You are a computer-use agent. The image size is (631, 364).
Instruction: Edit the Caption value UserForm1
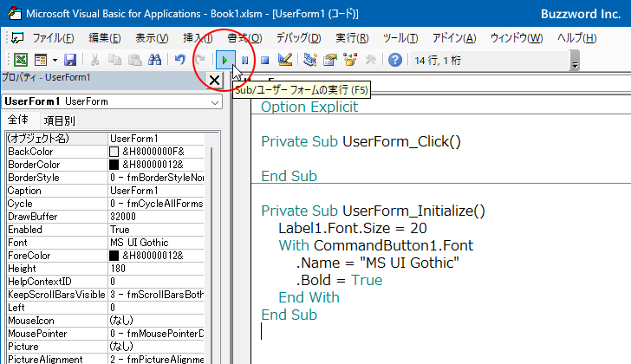(x=156, y=191)
